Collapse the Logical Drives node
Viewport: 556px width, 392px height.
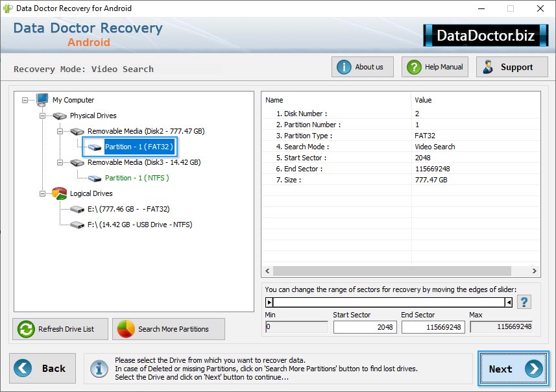[x=42, y=193]
